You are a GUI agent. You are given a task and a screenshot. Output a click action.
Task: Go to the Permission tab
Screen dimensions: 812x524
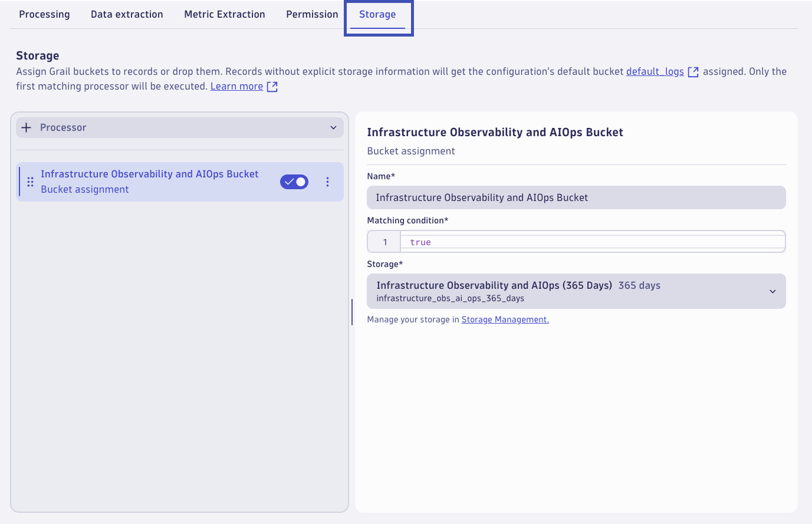tap(312, 14)
